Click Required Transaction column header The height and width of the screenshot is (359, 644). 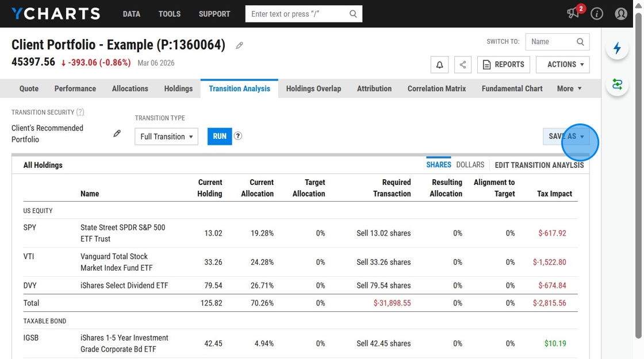pyautogui.click(x=392, y=188)
